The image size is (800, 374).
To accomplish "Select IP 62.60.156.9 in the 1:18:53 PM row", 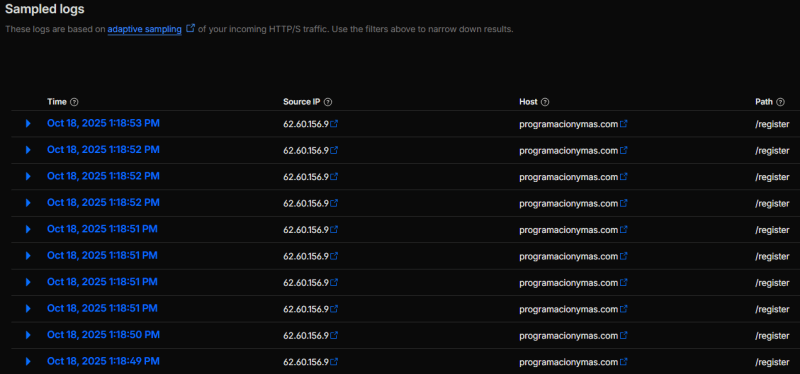I will [x=306, y=124].
